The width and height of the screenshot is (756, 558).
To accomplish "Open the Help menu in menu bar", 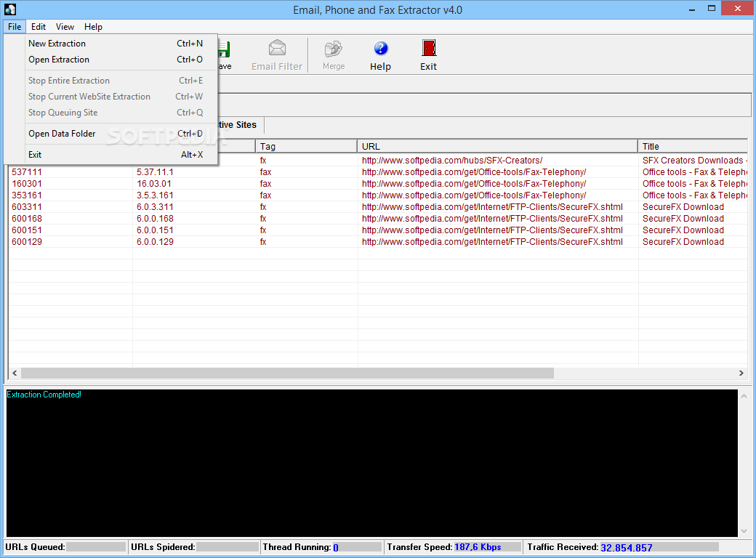I will (x=93, y=26).
